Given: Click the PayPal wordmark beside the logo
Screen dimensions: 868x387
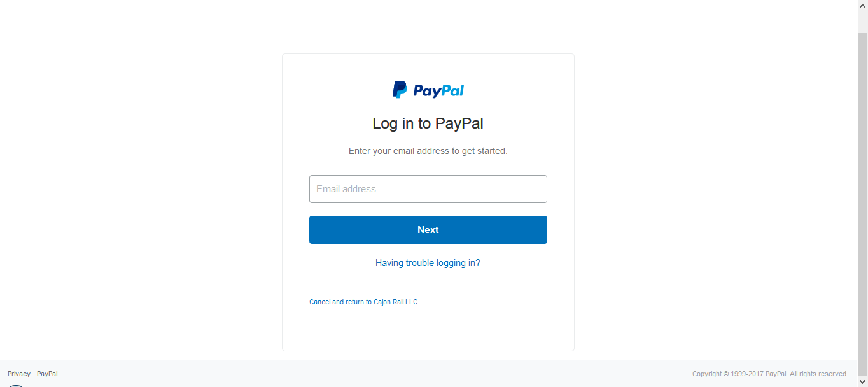Looking at the screenshot, I should point(438,91).
